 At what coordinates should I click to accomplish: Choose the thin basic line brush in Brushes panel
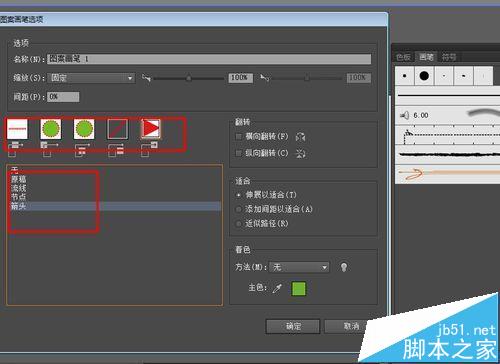coord(447,96)
